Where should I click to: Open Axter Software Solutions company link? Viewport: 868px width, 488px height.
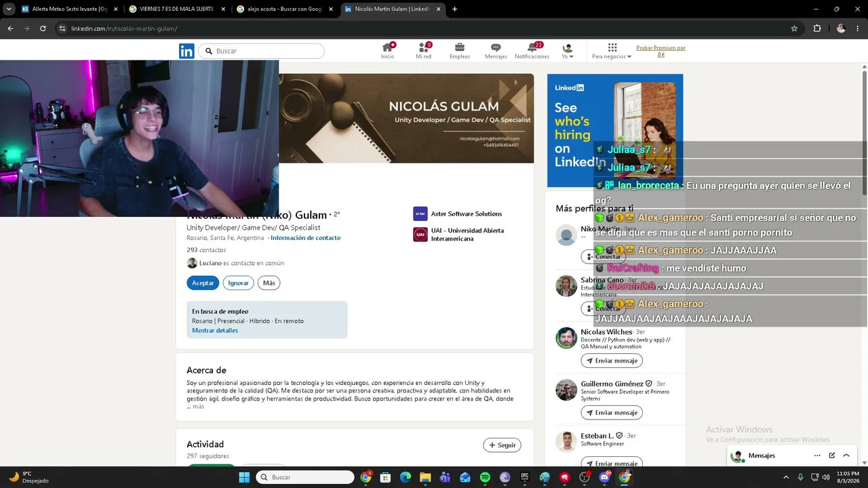[458, 214]
